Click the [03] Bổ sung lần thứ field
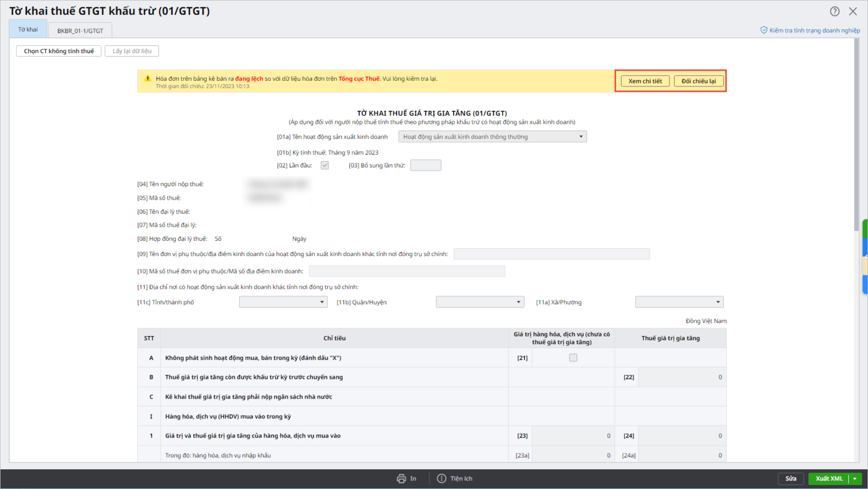868x489 pixels. pos(426,166)
